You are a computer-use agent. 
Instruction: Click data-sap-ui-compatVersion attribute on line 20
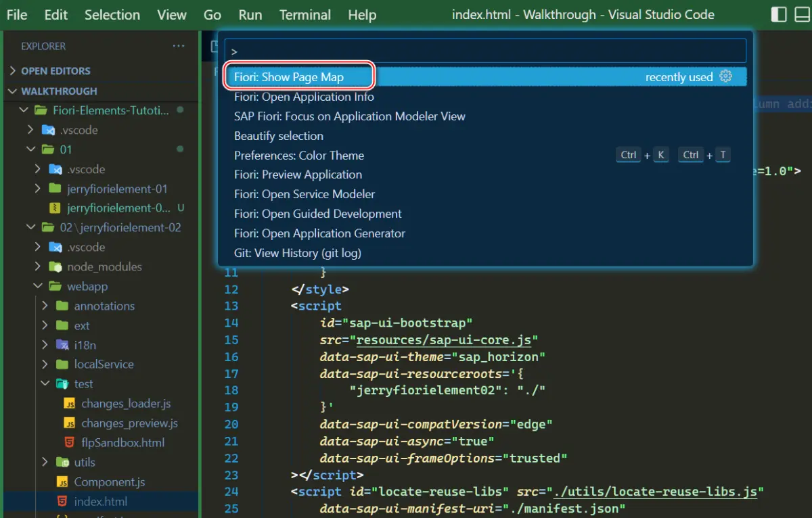point(411,424)
